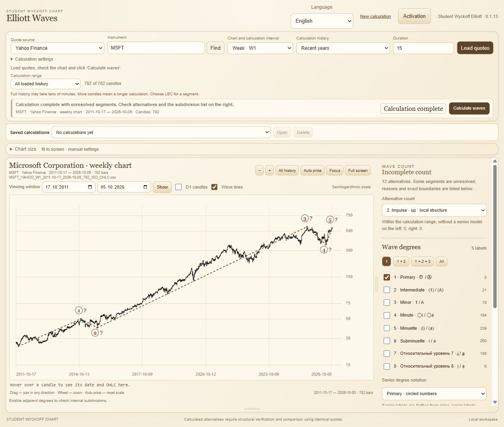Screen dimensions: 504x427
Task: Enable Minuette wave degree checkbox
Action: click(386, 328)
